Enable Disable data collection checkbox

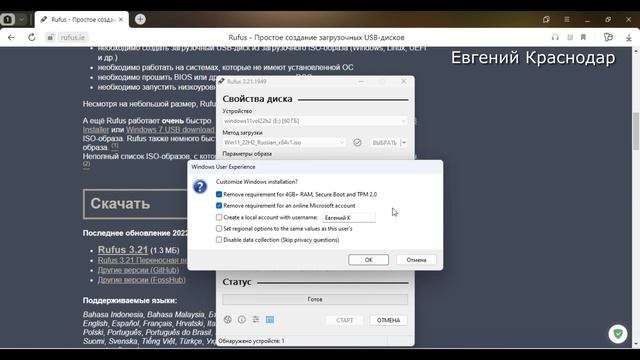pyautogui.click(x=219, y=240)
